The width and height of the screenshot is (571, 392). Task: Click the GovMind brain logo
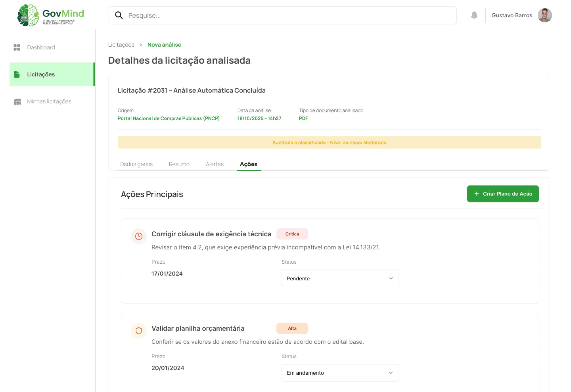tap(28, 15)
